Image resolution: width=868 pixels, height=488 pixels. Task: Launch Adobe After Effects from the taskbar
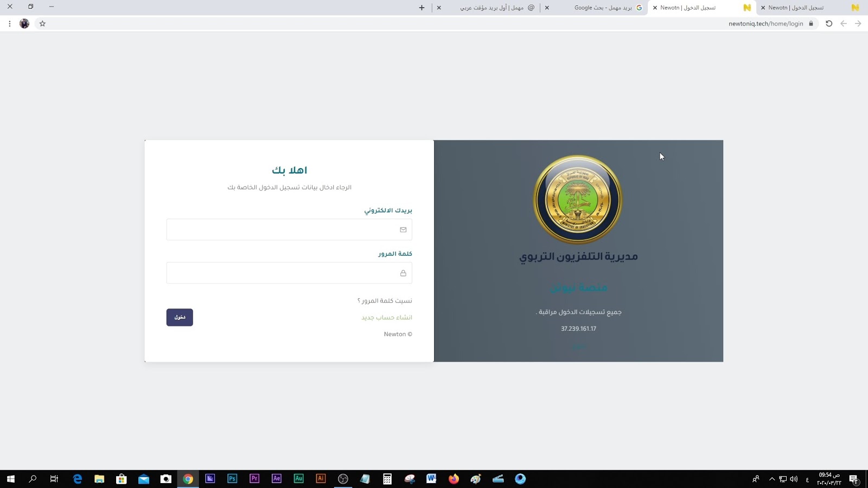coord(277,479)
